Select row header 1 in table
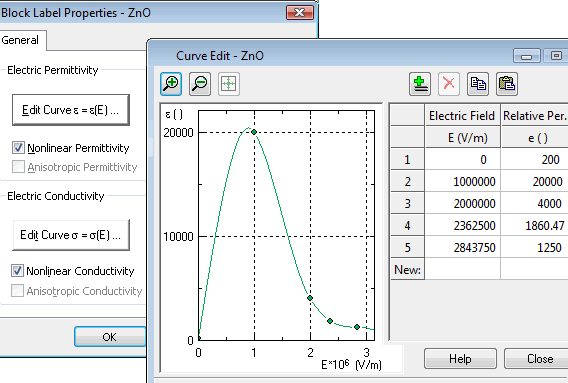Screen dimensions: 568x383 [407, 159]
